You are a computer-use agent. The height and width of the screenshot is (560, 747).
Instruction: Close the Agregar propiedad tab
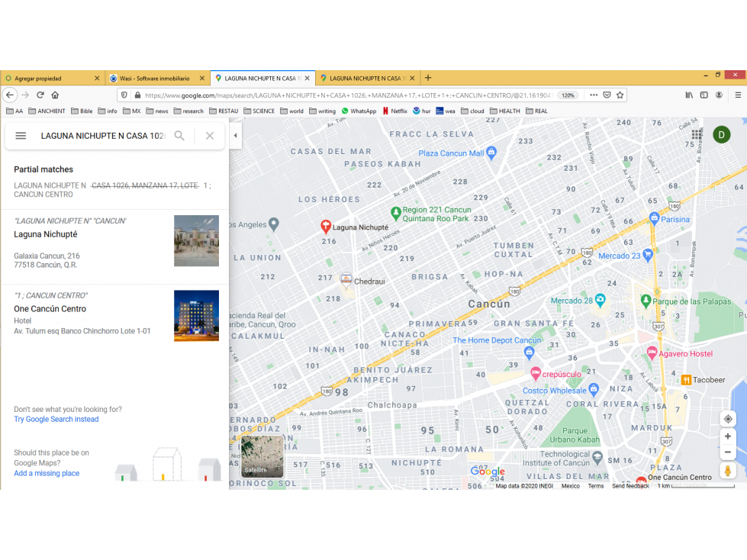97,78
